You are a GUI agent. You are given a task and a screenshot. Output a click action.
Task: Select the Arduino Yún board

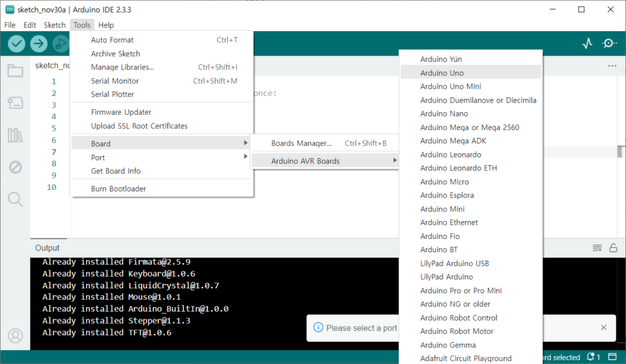[x=471, y=59]
